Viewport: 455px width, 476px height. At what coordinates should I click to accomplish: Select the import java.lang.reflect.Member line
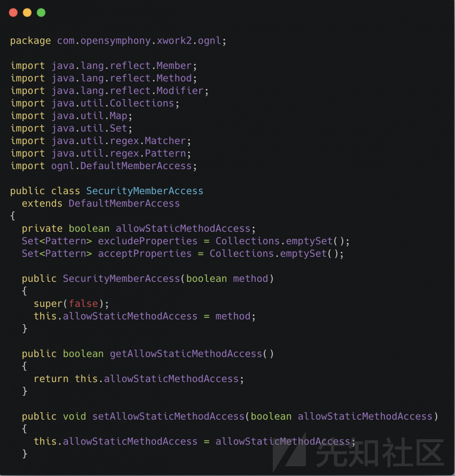pyautogui.click(x=104, y=65)
